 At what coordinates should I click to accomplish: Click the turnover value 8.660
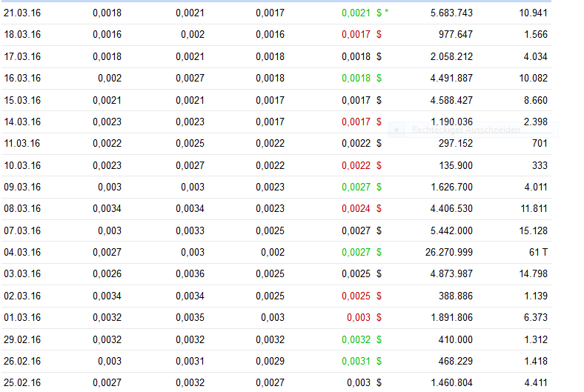(536, 100)
